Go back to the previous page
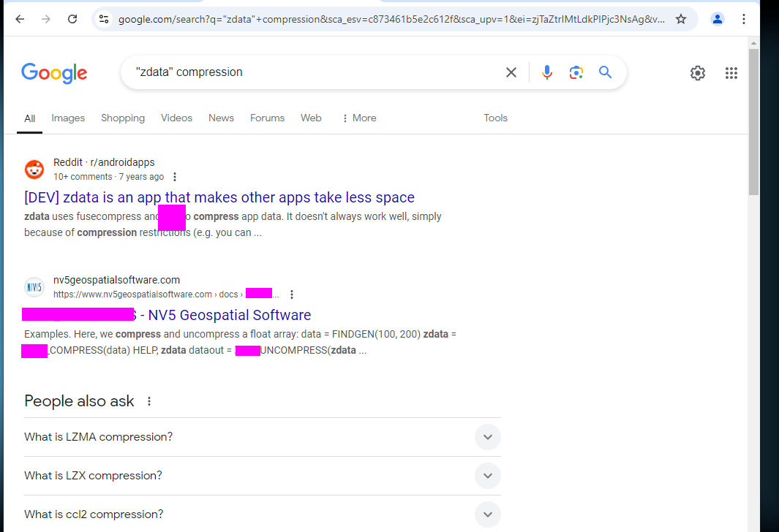The image size is (779, 532). [x=20, y=19]
